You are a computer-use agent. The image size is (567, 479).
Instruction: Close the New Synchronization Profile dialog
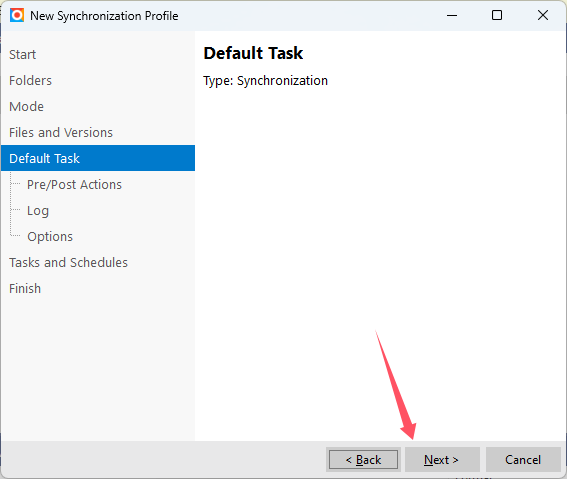tap(542, 15)
